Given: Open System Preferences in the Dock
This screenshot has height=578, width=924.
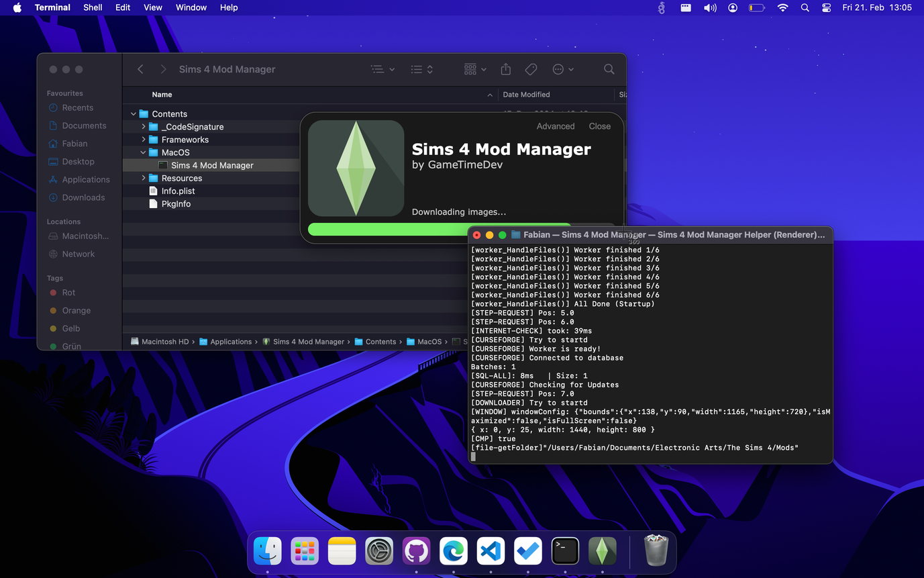Looking at the screenshot, I should [x=379, y=551].
